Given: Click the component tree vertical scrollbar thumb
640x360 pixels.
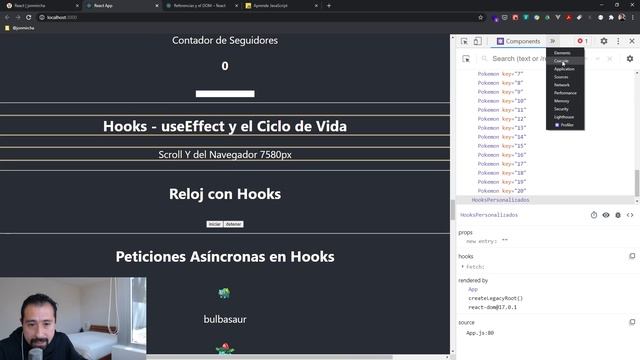Looking at the screenshot, I should point(637,182).
